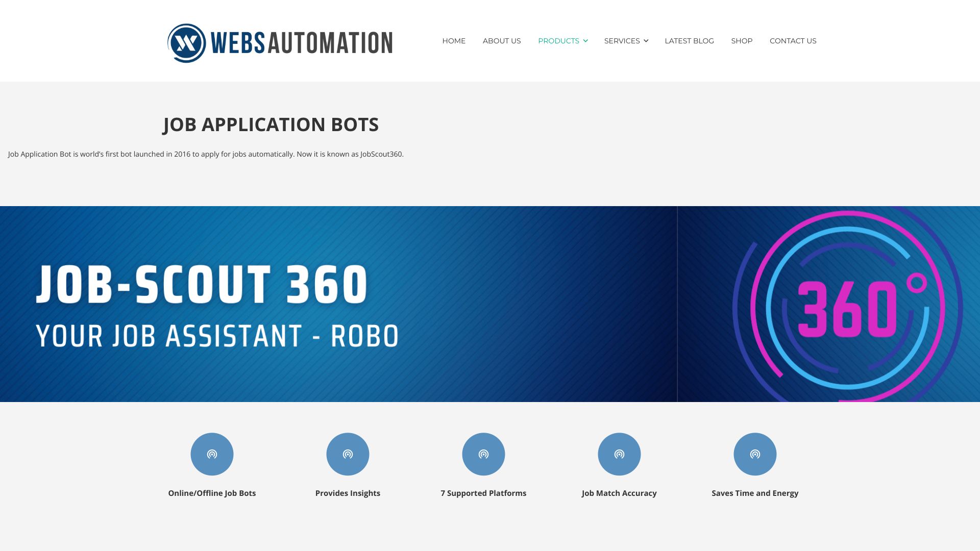Click the Job-Scout 360 banner image
980x551 pixels.
[x=490, y=304]
